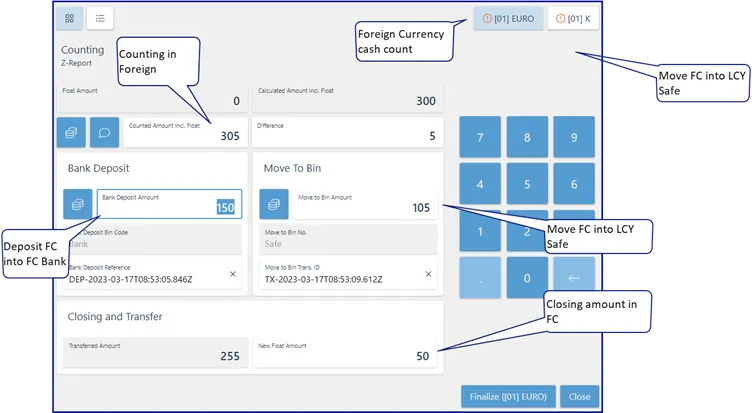Open the comment speech bubble icon
This screenshot has height=413, width=752.
[104, 132]
